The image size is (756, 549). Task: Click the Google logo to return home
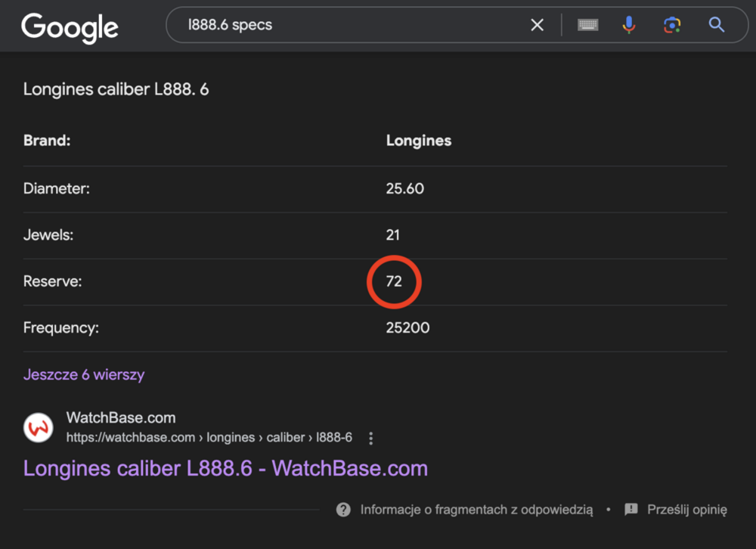(70, 27)
